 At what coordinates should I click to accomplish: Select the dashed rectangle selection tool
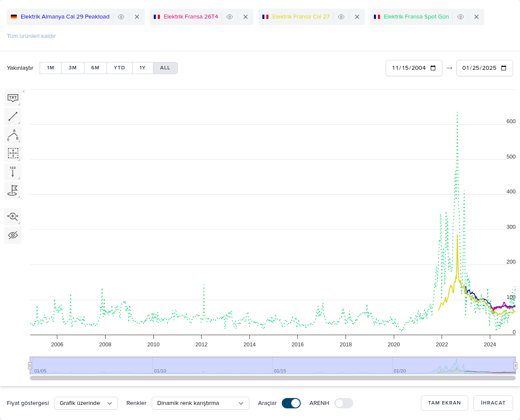[x=13, y=153]
